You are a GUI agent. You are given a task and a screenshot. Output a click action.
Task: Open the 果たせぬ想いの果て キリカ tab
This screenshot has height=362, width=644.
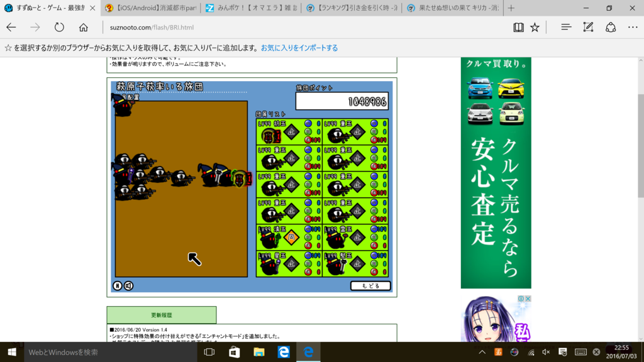click(452, 8)
